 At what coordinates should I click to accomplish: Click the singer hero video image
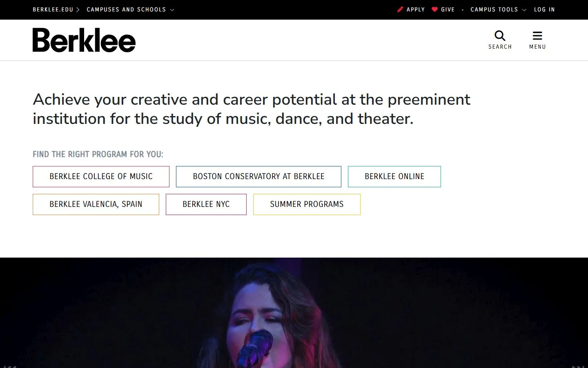click(x=294, y=313)
